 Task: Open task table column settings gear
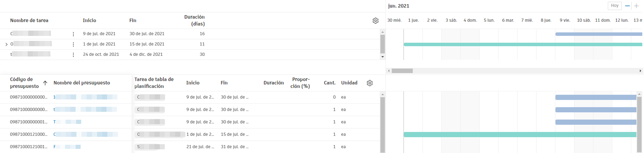tap(375, 21)
